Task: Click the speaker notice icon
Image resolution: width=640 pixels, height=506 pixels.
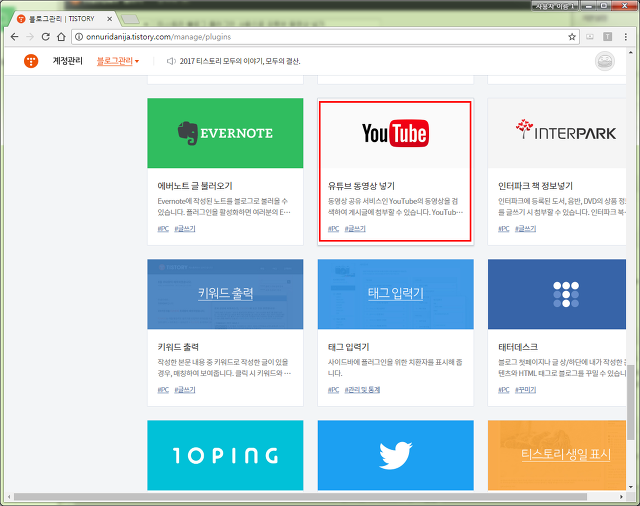Action: click(171, 61)
